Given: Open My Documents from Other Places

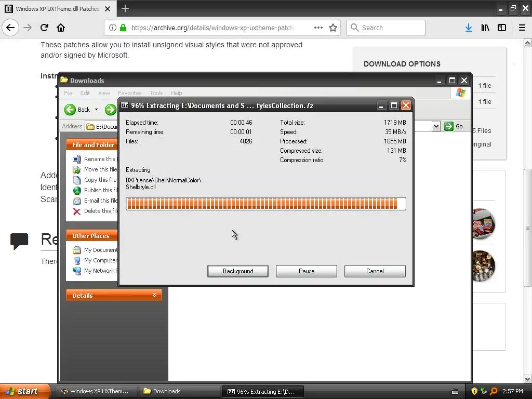Looking at the screenshot, I should point(95,250).
